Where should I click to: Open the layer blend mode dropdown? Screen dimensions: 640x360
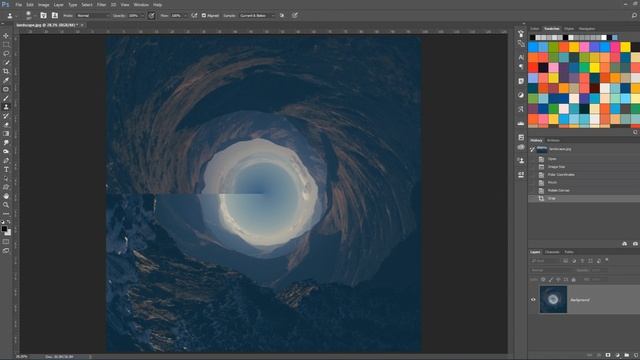pyautogui.click(x=550, y=270)
